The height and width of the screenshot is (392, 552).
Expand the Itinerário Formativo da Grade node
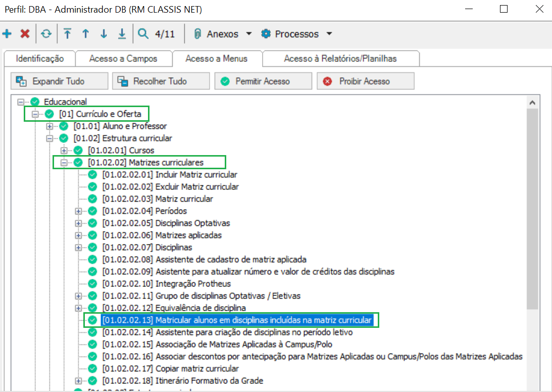(78, 381)
